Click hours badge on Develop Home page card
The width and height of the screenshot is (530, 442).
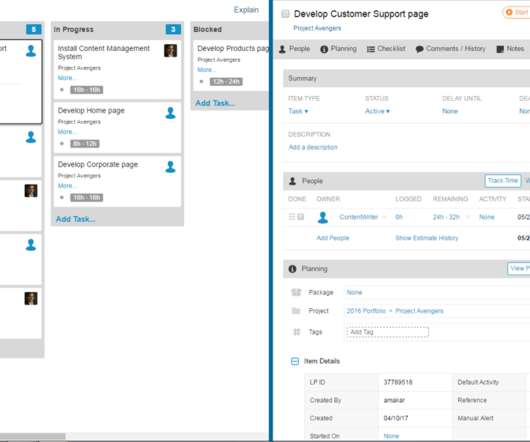[x=85, y=144]
